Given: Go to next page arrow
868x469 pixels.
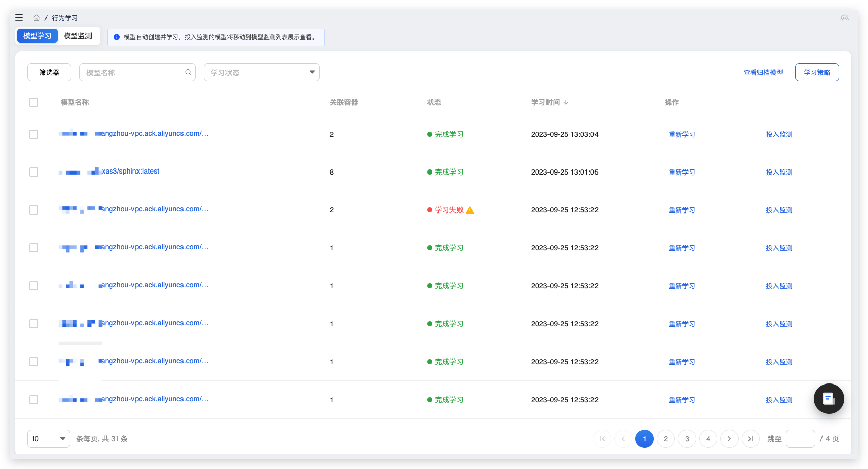Looking at the screenshot, I should pos(729,439).
